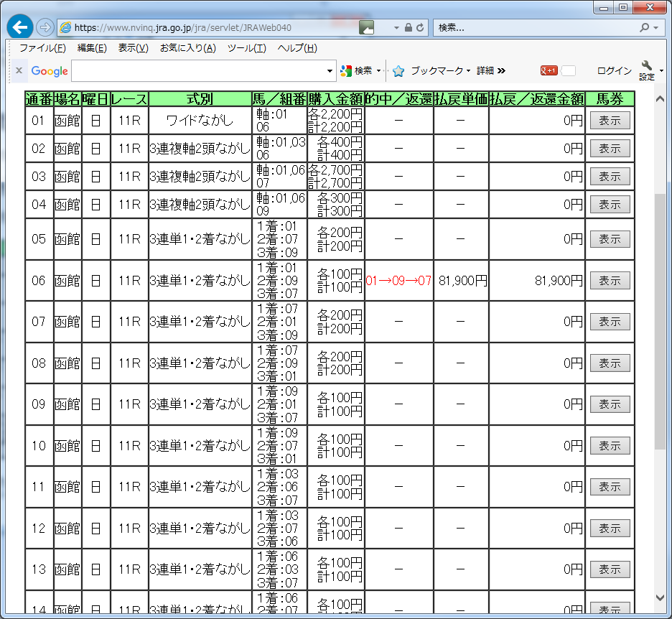Open the search provider dropdown arrow
Image resolution: width=672 pixels, height=619 pixels.
656,27
